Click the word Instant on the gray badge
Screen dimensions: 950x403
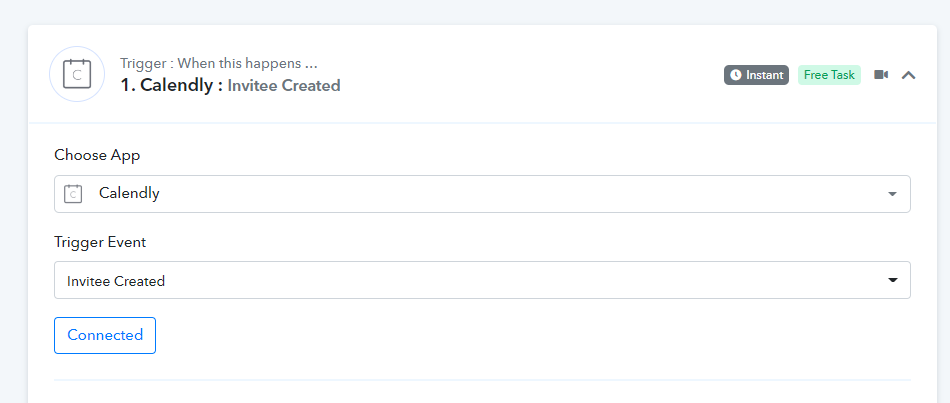(x=765, y=75)
